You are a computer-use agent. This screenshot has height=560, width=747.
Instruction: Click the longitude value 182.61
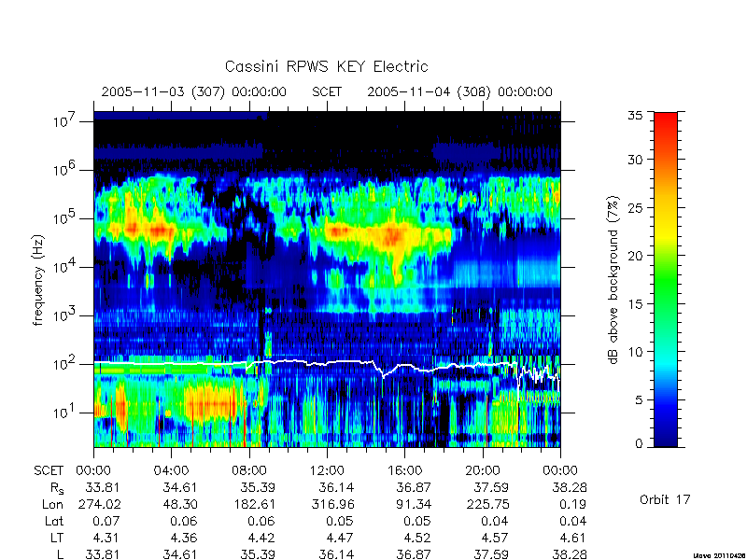click(254, 504)
